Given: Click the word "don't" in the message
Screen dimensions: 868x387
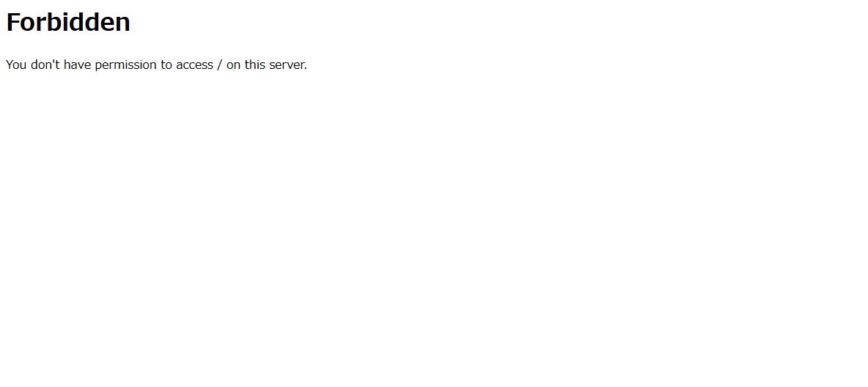Looking at the screenshot, I should click(45, 64).
